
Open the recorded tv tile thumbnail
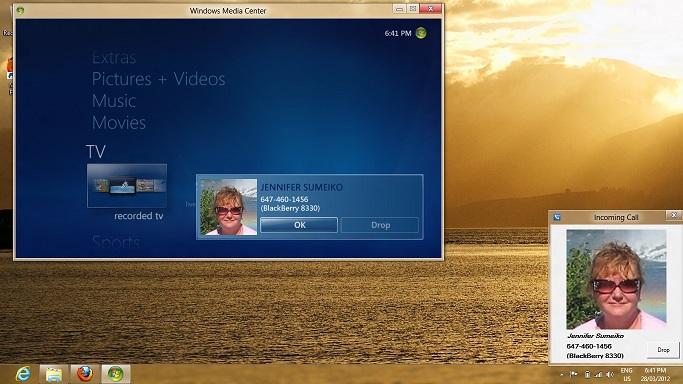coord(127,186)
